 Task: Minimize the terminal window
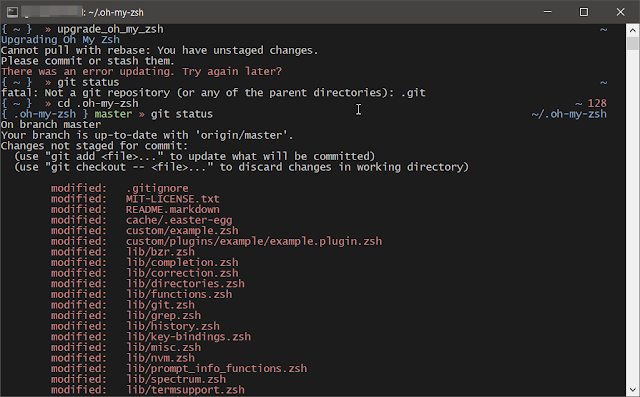548,12
